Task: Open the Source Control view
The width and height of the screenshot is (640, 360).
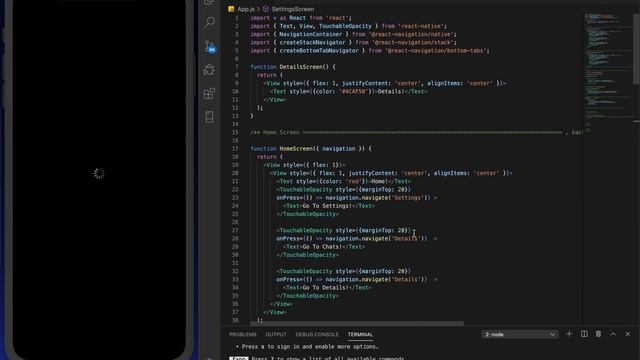Action: [210, 46]
